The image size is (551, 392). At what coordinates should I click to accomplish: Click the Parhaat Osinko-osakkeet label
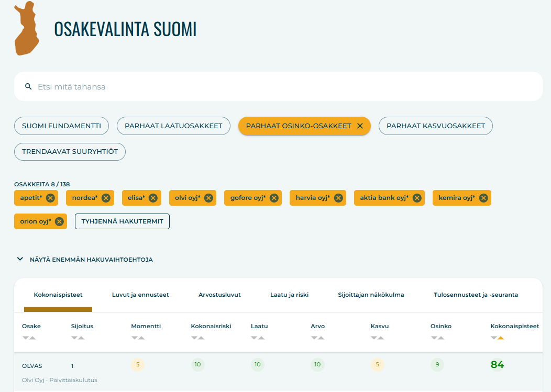[299, 126]
